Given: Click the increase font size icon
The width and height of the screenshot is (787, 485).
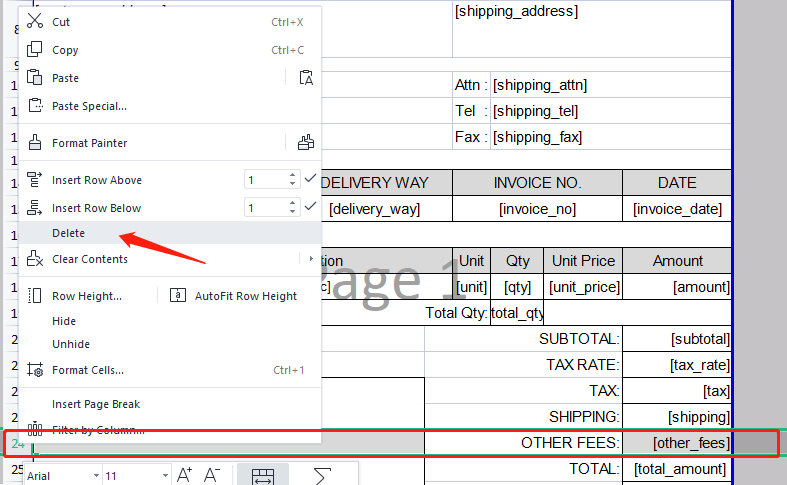Looking at the screenshot, I should pyautogui.click(x=185, y=475).
